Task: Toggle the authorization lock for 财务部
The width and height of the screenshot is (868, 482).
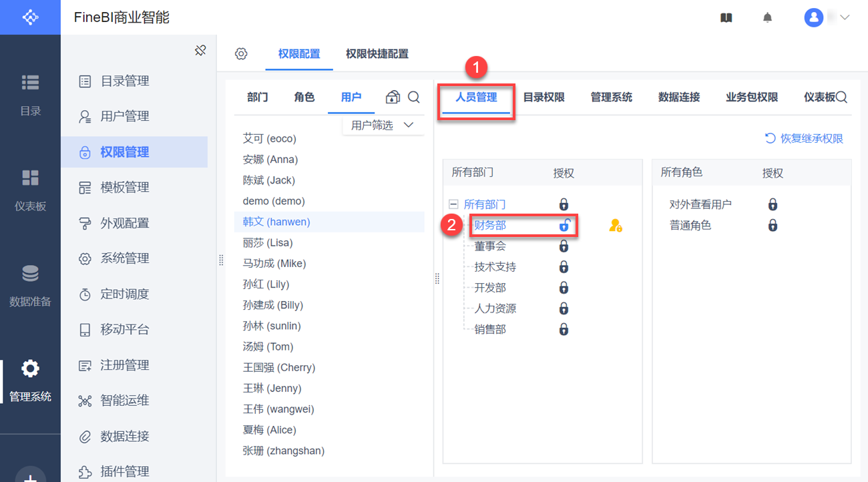Action: pos(564,226)
